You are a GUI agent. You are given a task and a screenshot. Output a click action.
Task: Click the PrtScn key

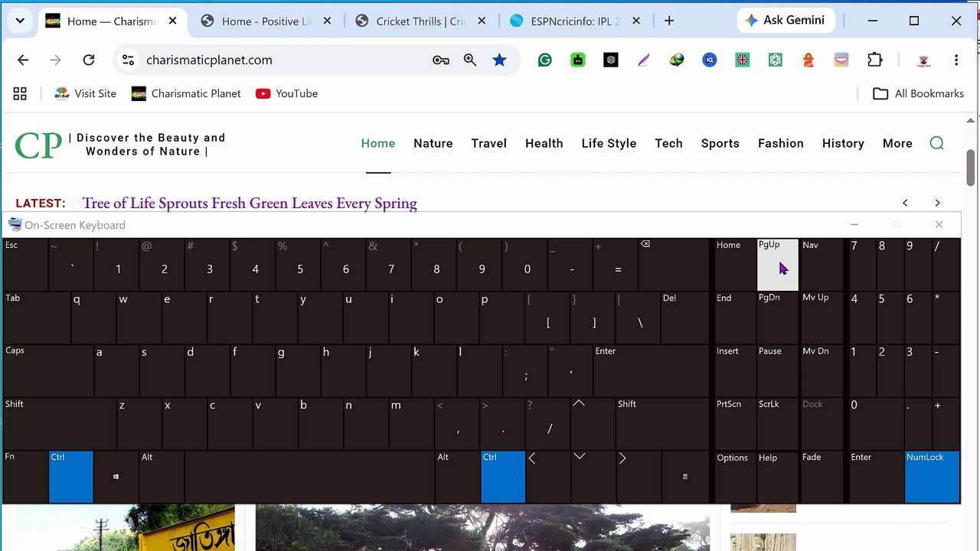(735, 424)
